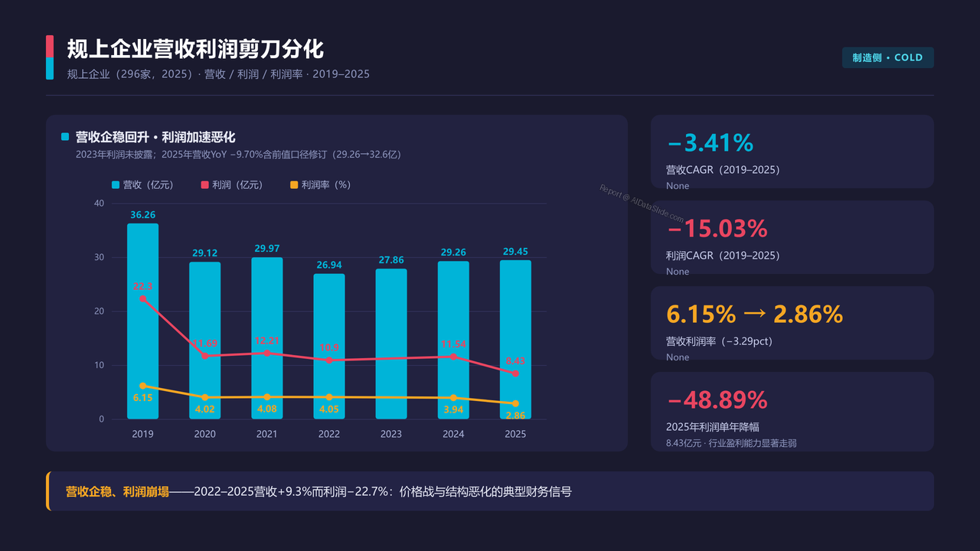Viewport: 980px width, 551px height.
Task: Click the slide title 规上企业营收利润剪刀分化
Action: (195, 49)
